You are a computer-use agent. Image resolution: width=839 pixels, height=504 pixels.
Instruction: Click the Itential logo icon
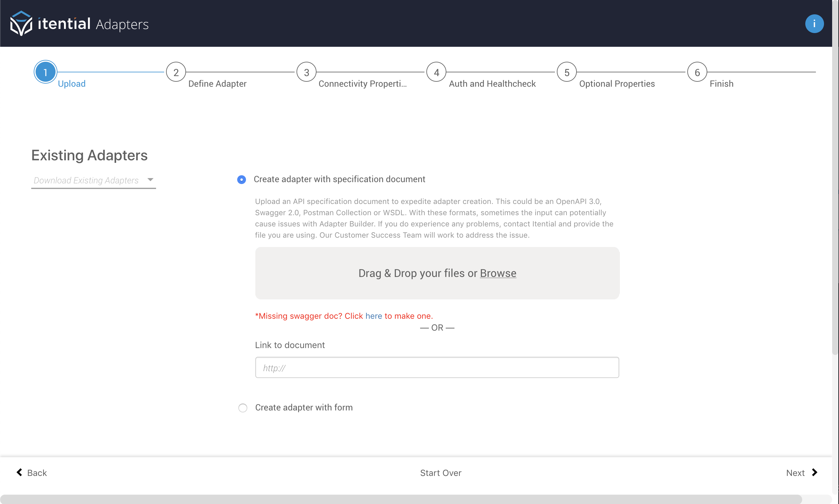(x=21, y=23)
